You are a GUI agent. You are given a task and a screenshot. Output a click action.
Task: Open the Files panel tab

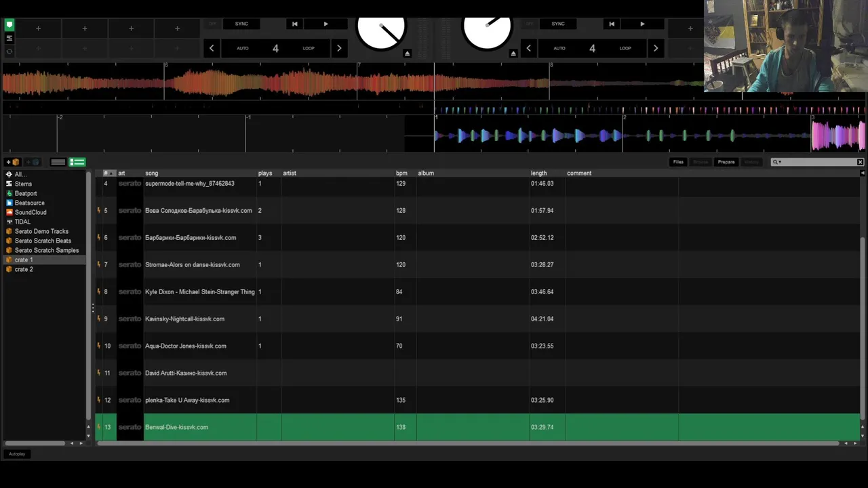[678, 162]
